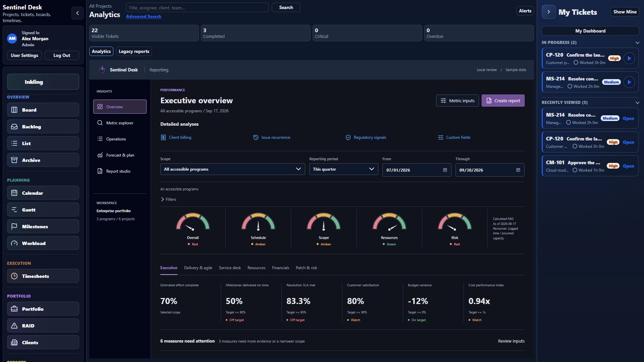This screenshot has height=362, width=644.
Task: Focus the title, assignee search field
Action: point(197,7)
